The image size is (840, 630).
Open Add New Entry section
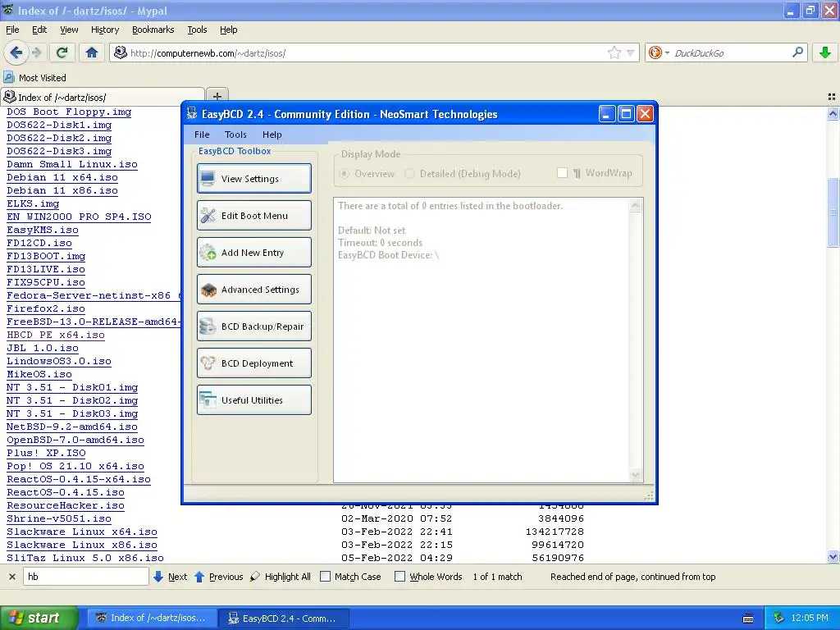pyautogui.click(x=254, y=253)
